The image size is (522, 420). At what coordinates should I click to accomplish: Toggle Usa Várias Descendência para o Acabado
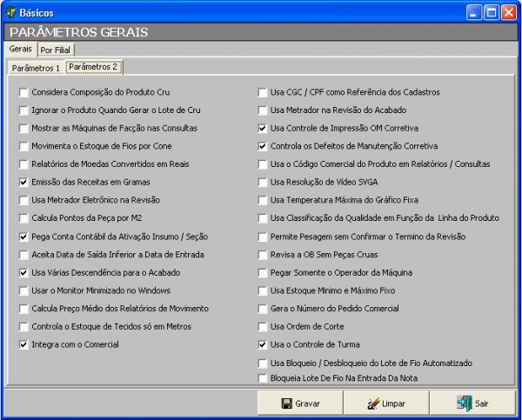pos(23,272)
